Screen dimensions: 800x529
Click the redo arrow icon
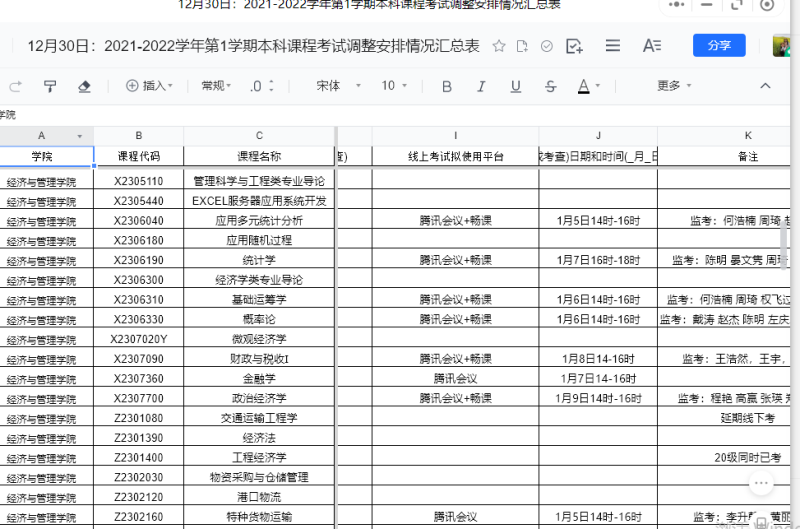click(16, 86)
